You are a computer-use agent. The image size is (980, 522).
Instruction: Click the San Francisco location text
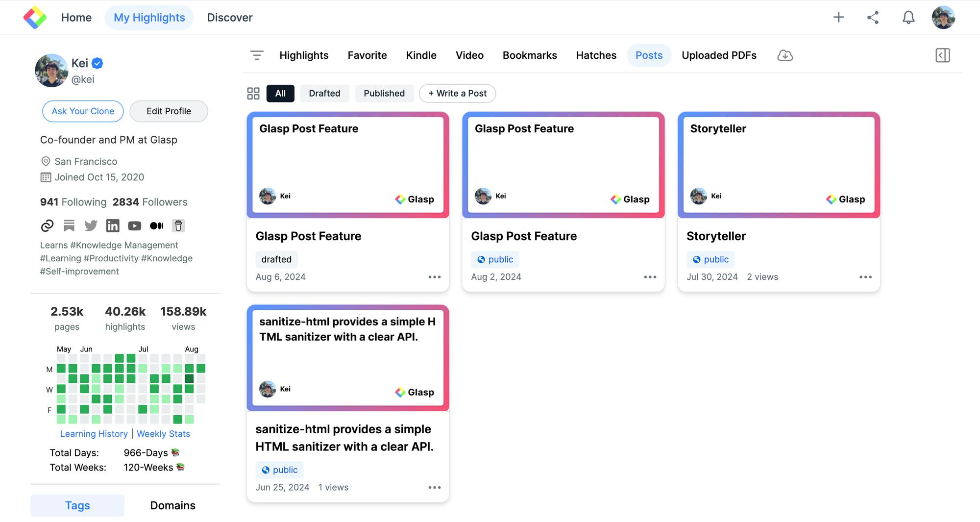tap(86, 161)
